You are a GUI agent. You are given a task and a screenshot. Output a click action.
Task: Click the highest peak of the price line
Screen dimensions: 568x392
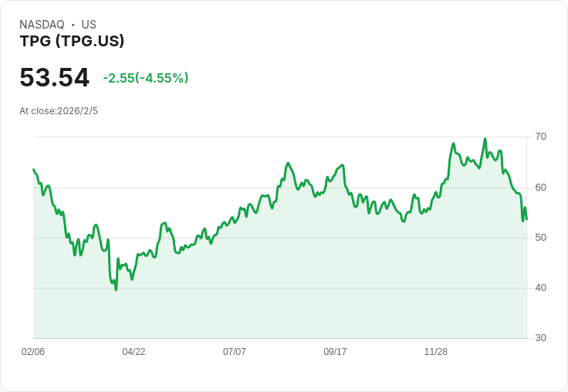(485, 139)
